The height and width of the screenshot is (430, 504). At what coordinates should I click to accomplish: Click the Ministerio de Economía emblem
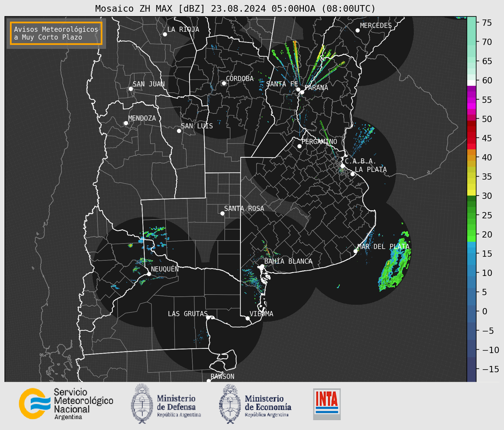coord(229,404)
